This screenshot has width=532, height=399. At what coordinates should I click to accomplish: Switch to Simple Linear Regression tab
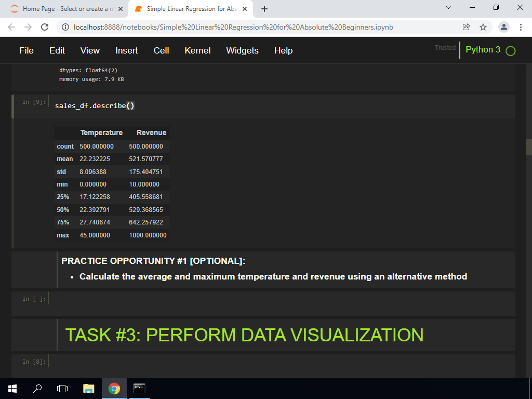click(x=191, y=9)
